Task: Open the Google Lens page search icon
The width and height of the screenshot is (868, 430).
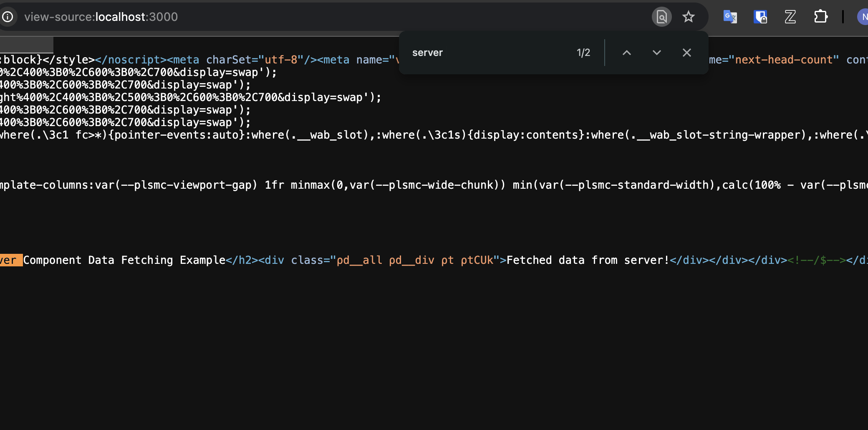Action: pyautogui.click(x=661, y=17)
